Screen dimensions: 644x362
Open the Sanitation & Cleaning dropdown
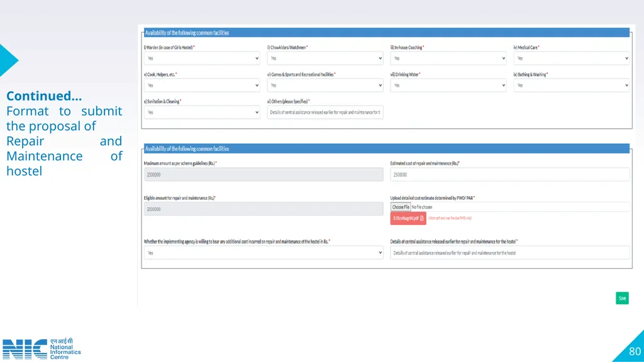click(202, 112)
